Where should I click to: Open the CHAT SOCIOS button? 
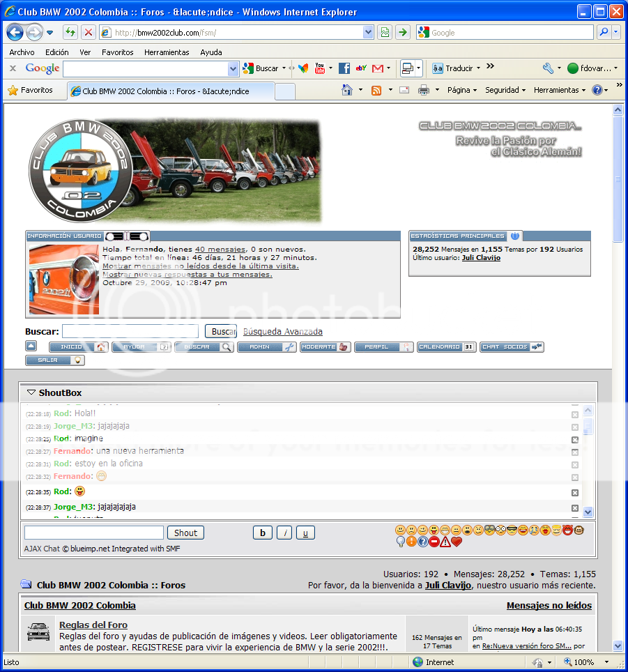512,346
